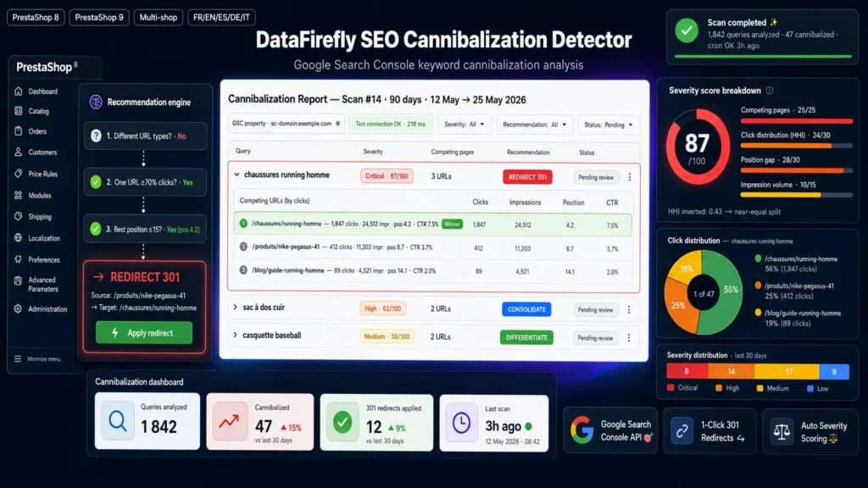Screen dimensions: 868x488
Task: Select the FR/EN/ES/DE/IT tab
Action: (221, 17)
